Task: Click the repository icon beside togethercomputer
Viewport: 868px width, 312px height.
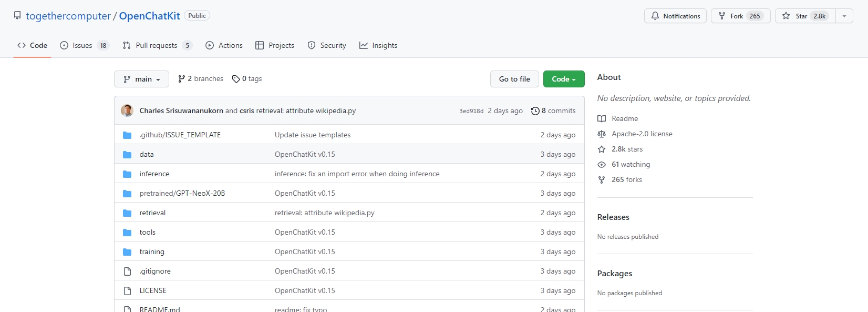Action: tap(17, 16)
